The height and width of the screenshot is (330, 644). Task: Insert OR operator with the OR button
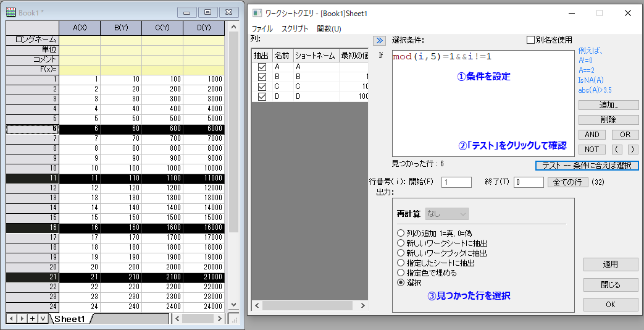pyautogui.click(x=625, y=134)
